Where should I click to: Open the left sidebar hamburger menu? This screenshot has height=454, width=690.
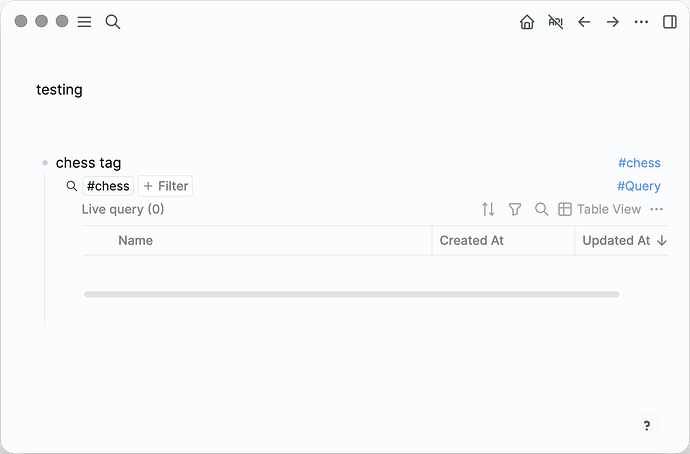[84, 22]
